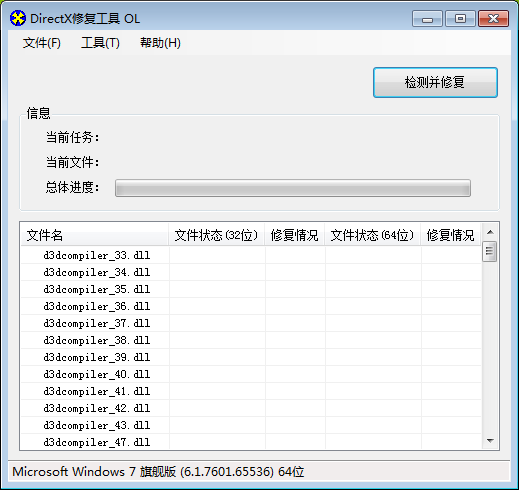
Task: Click the 当前任务 label
Action: [72, 137]
